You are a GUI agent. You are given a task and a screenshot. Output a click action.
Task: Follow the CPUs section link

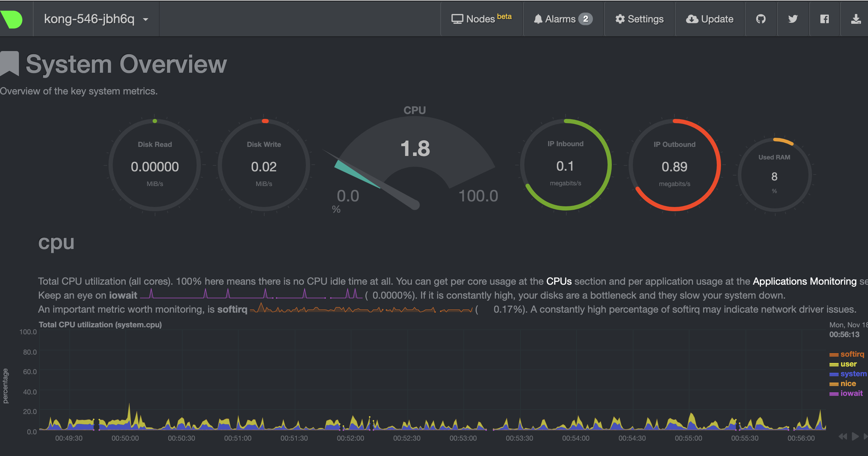tap(559, 281)
